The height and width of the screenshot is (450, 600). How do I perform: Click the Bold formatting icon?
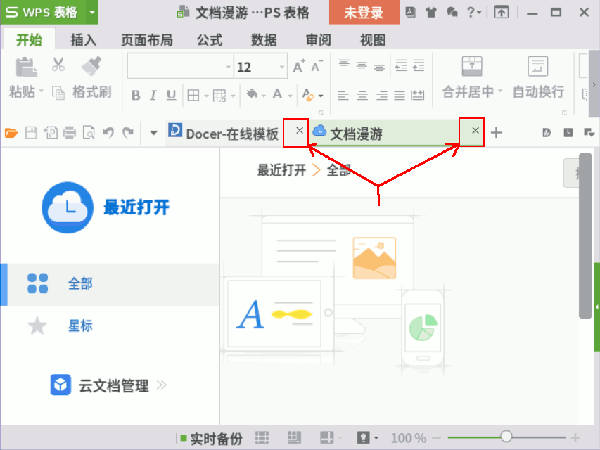[x=135, y=96]
